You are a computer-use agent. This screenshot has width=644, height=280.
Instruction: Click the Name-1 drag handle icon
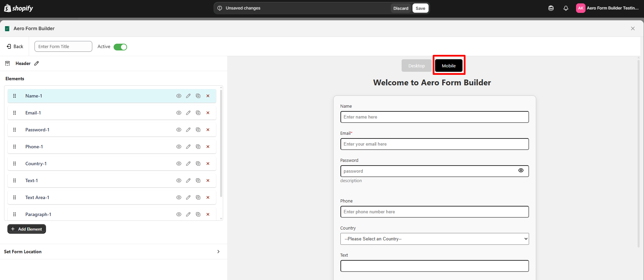(x=15, y=96)
